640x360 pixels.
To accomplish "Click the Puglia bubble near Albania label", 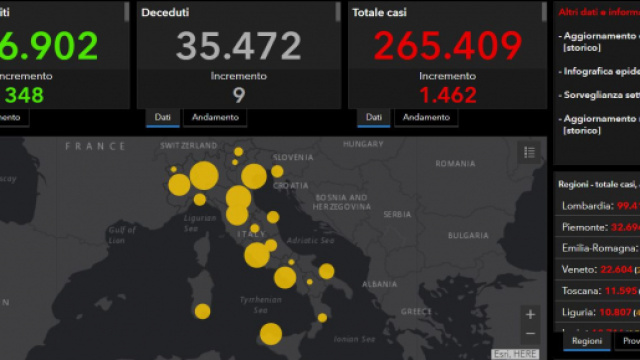I will point(326,271).
